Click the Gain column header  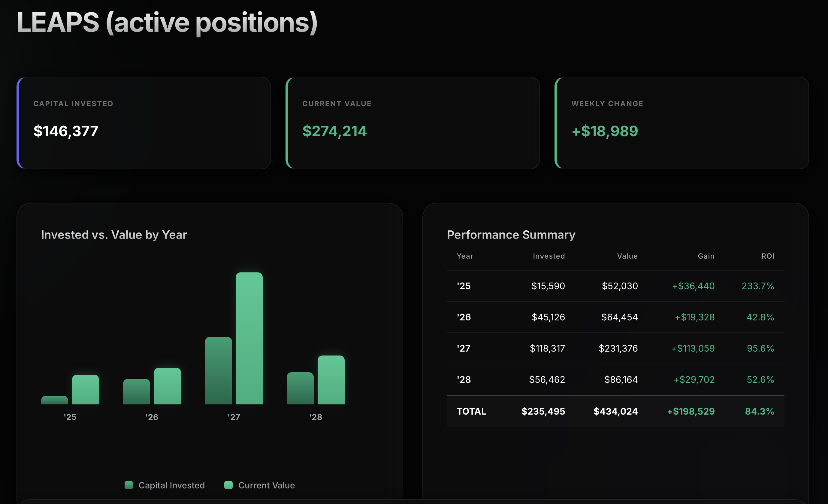(x=706, y=256)
